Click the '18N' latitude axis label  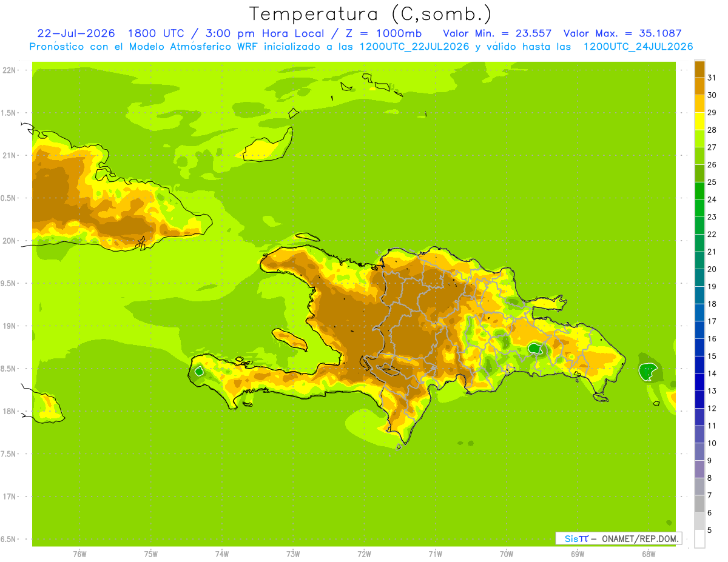click(9, 412)
